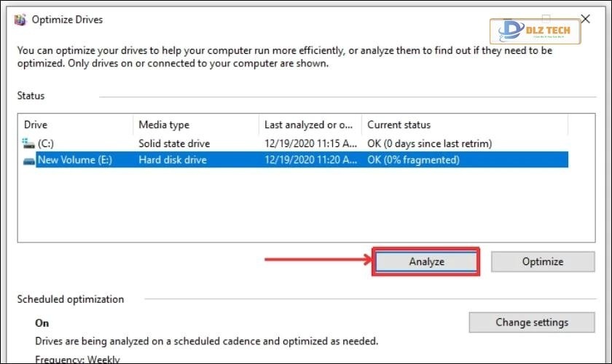Sort by the Media type column header
612x364 pixels.
pyautogui.click(x=195, y=125)
